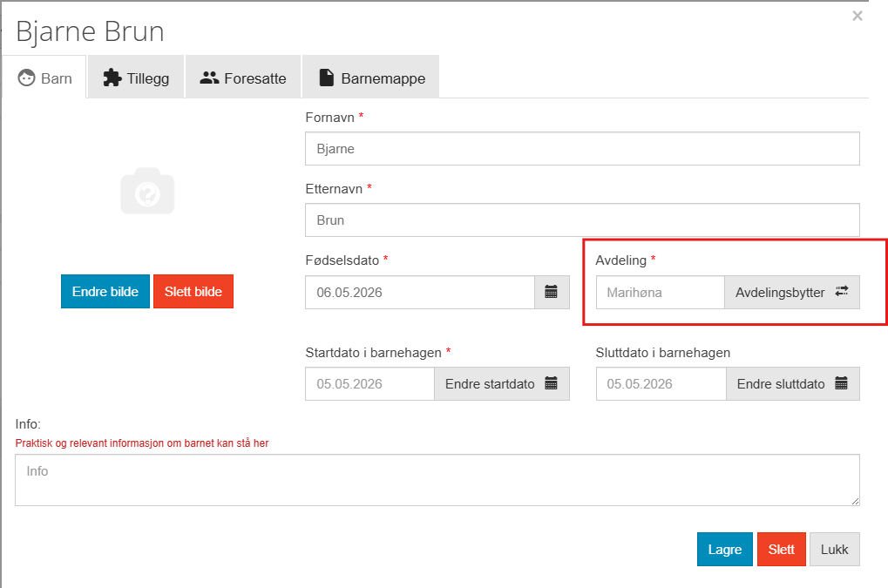This screenshot has width=888, height=588.
Task: Click the Info text area
Action: 437,480
